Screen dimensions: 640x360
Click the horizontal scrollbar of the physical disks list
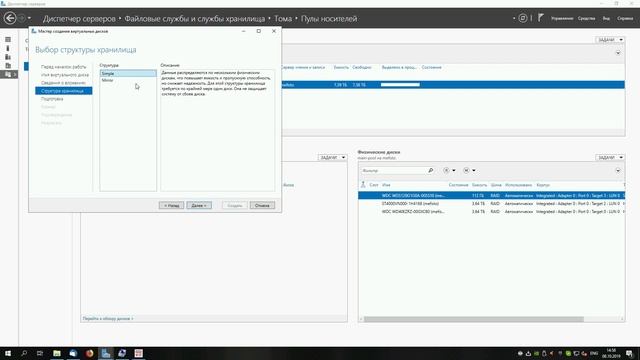pos(473,319)
